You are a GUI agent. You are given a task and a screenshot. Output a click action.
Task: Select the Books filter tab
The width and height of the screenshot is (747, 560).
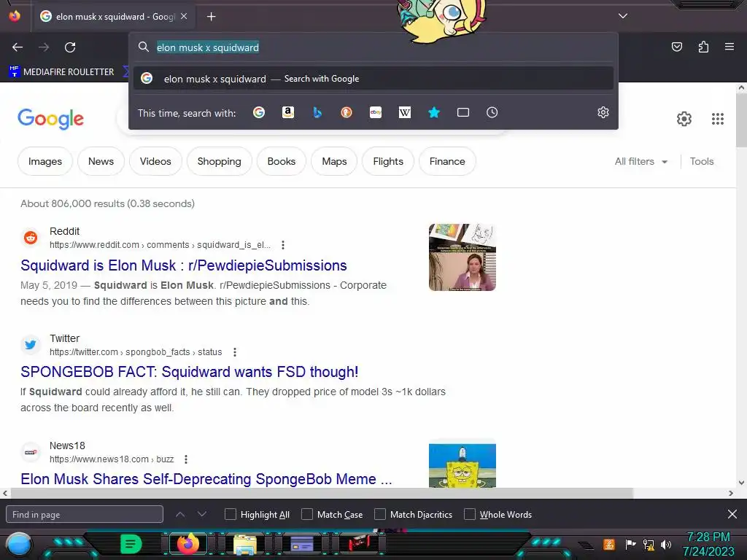[281, 161]
